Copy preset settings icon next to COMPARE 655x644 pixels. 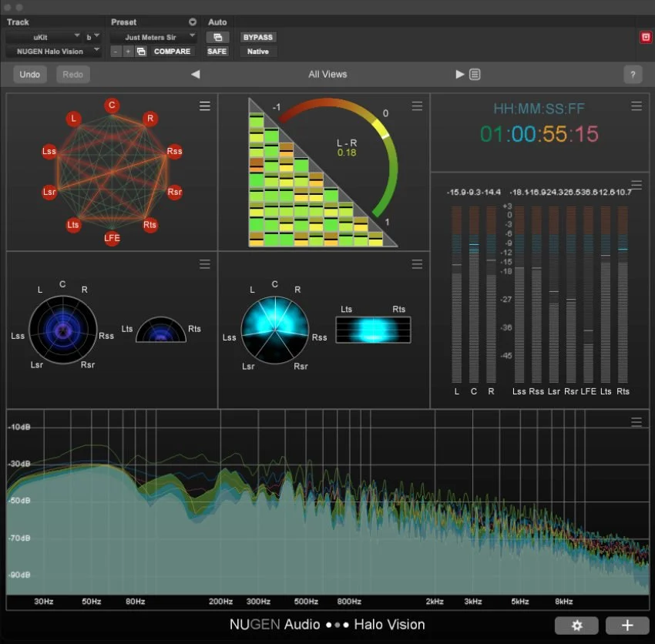[141, 52]
